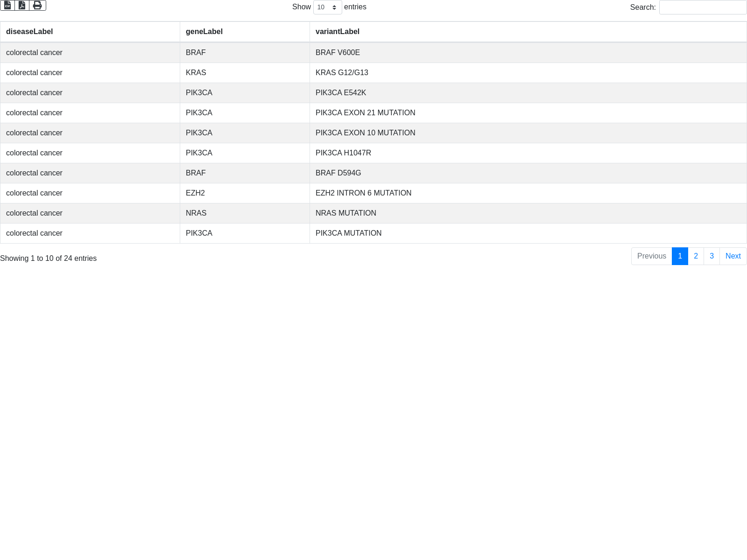Viewport: 747px width, 560px height.
Task: Click PIK3CA gene cell in E542K row
Action: coord(245,93)
